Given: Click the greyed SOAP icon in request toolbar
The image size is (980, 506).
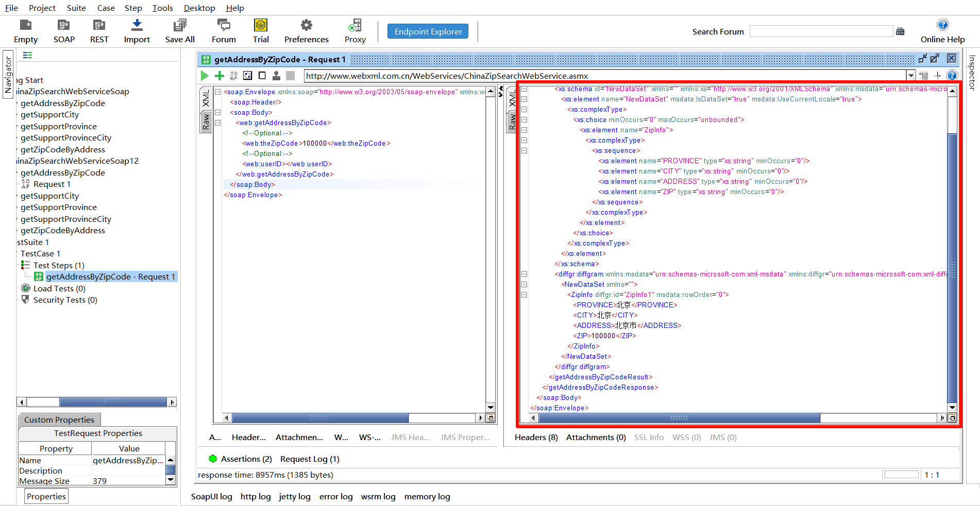Looking at the screenshot, I should click(234, 76).
